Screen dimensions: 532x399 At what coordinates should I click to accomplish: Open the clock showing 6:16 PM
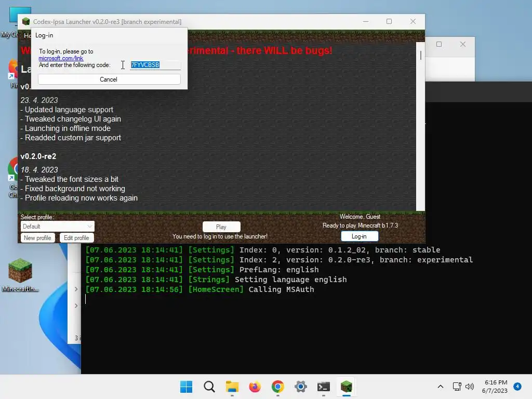tap(495, 387)
